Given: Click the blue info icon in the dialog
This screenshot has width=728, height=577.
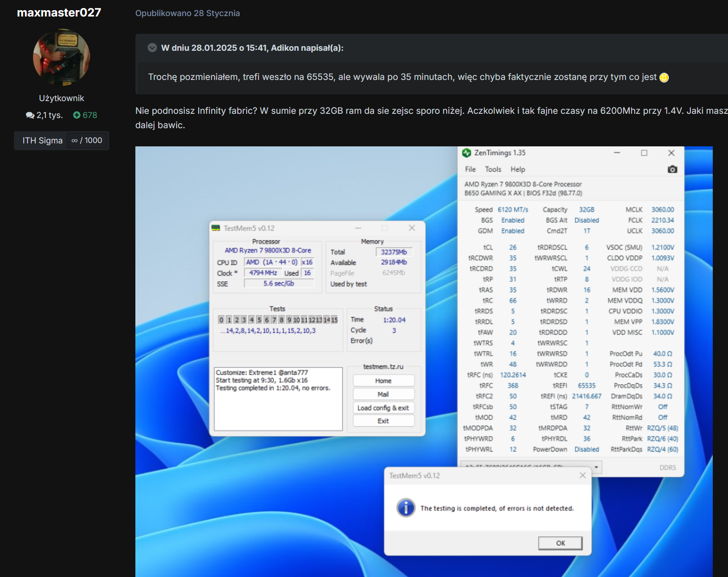Looking at the screenshot, I should [406, 508].
